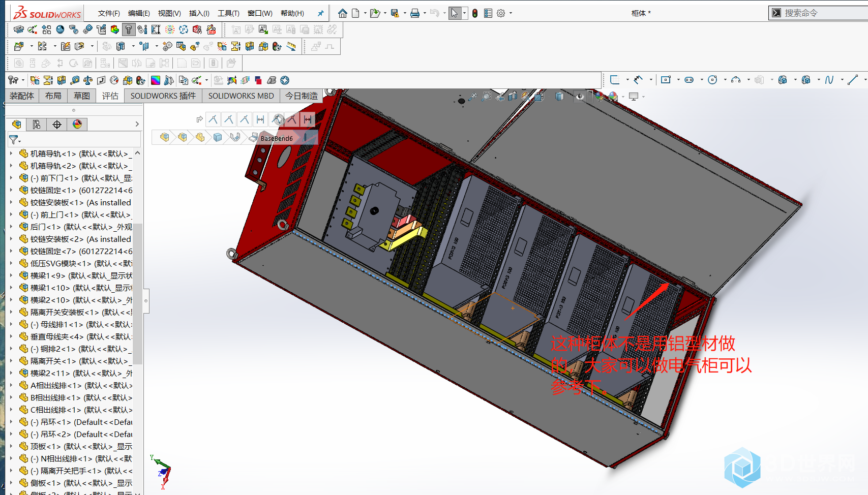This screenshot has height=495, width=868.
Task: Open the 视图(V) menu
Action: [169, 13]
